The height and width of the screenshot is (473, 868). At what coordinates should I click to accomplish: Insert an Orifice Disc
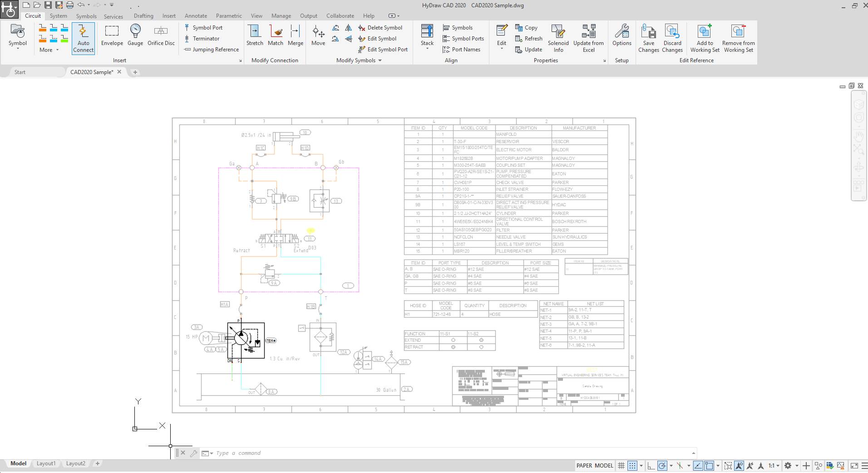pyautogui.click(x=161, y=35)
